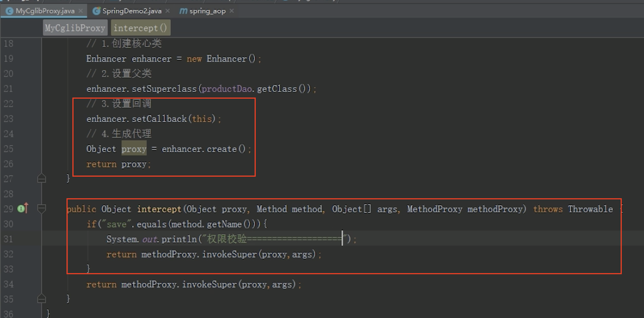Open the spring_aop tab
644x318 pixels.
207,11
